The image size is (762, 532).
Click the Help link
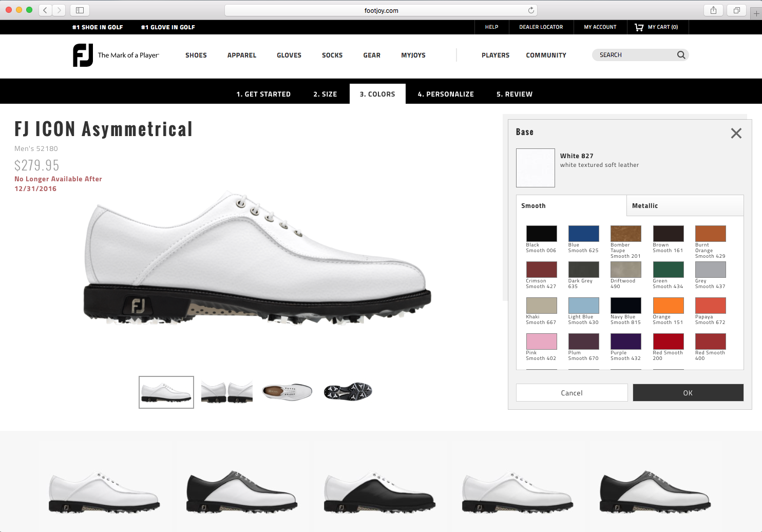491,27
